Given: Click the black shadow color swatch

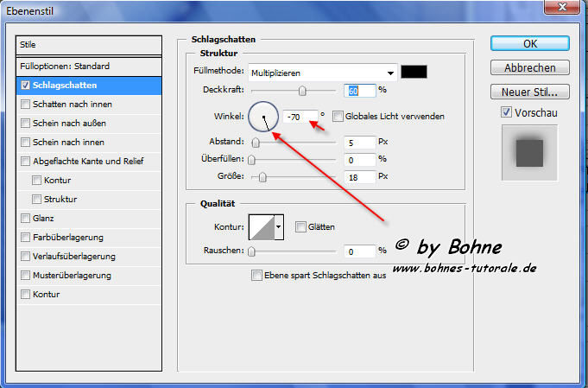Looking at the screenshot, I should pos(414,72).
